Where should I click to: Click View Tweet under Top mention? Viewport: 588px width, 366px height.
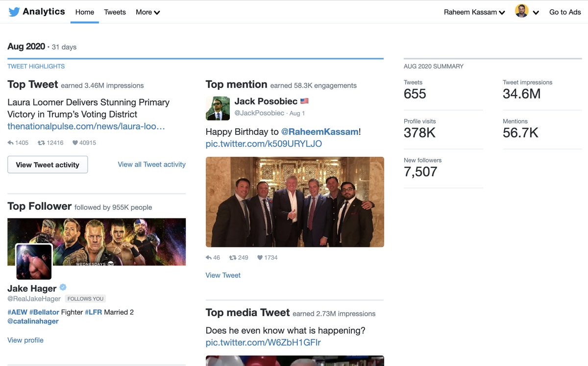click(x=223, y=275)
